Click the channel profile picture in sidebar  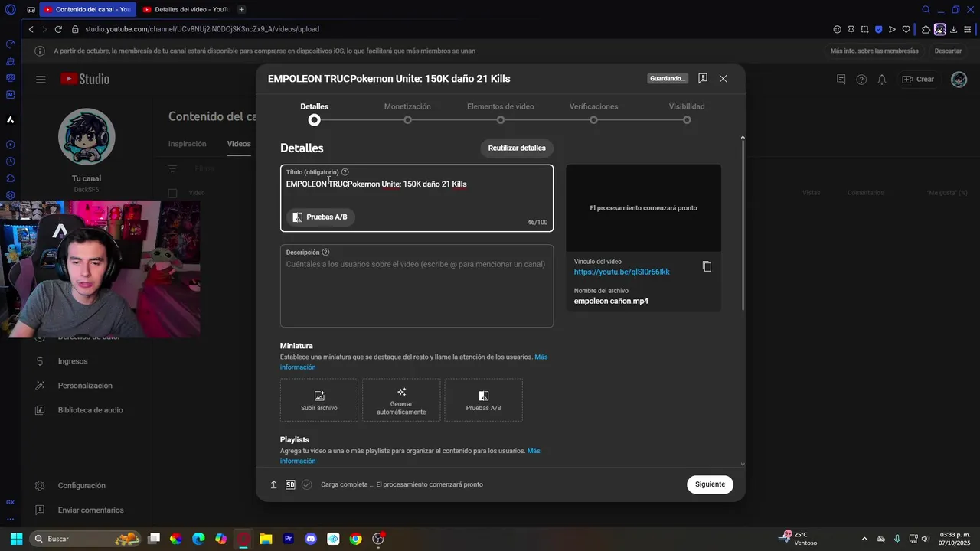(x=87, y=137)
